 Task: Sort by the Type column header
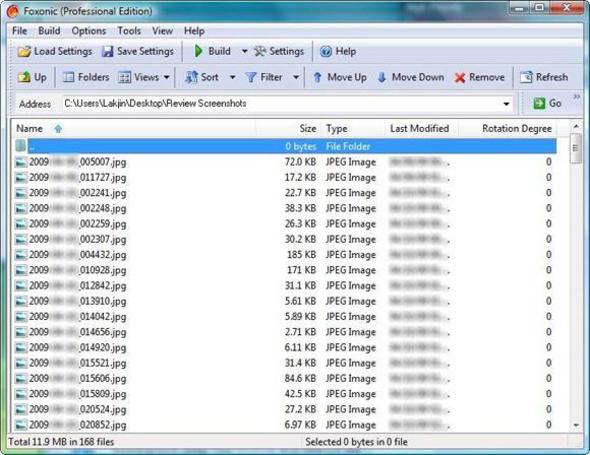coord(352,129)
